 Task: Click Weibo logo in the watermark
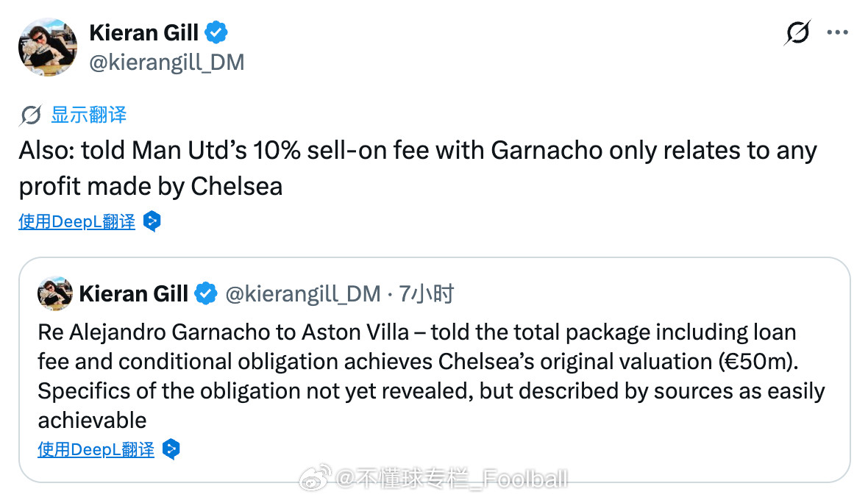click(x=315, y=478)
